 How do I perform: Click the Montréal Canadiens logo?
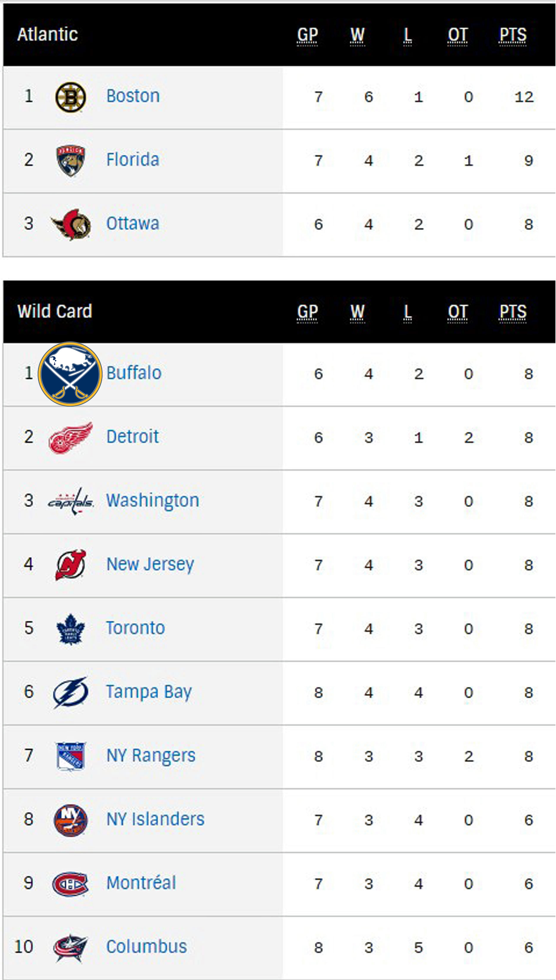[x=70, y=884]
